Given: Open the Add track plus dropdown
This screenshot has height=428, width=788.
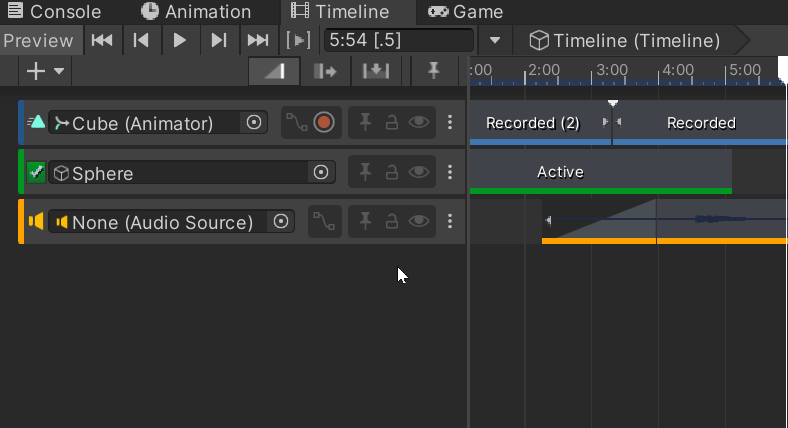Looking at the screenshot, I should pyautogui.click(x=45, y=71).
